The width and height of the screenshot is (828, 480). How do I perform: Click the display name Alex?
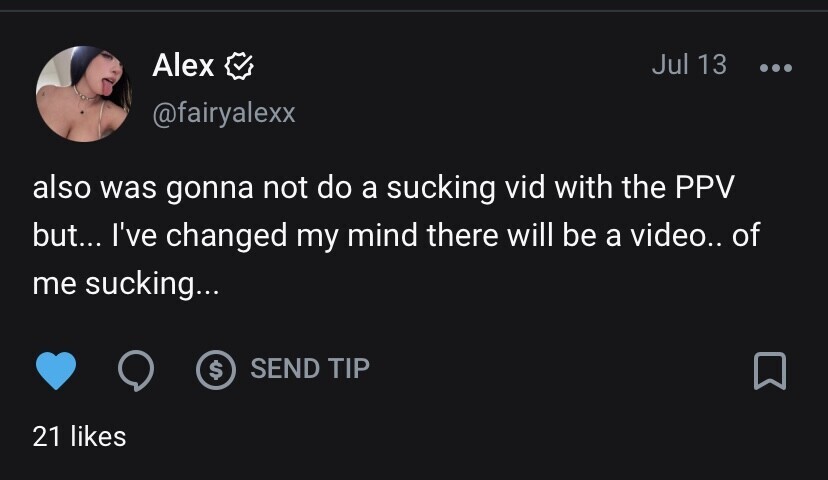183,66
